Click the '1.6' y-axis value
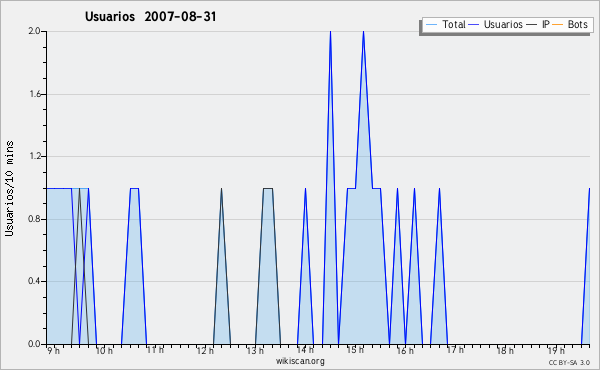 pos(34,94)
